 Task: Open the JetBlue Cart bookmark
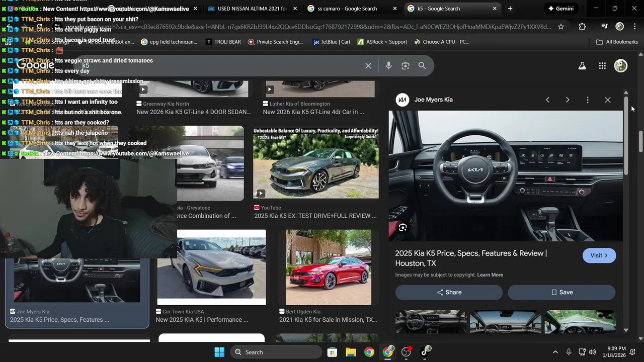(x=332, y=42)
